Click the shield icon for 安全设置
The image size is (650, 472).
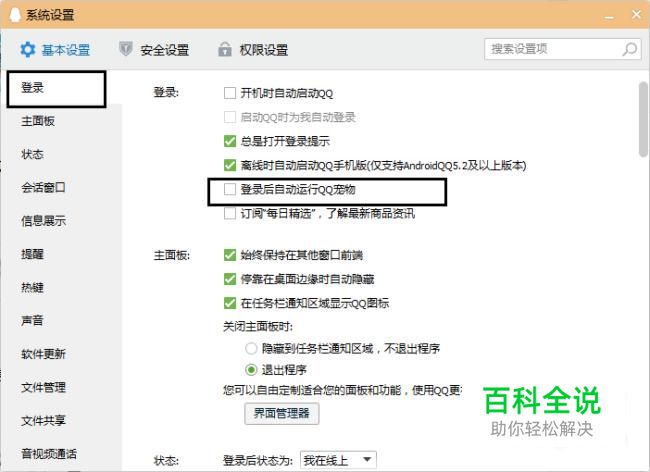point(125,49)
